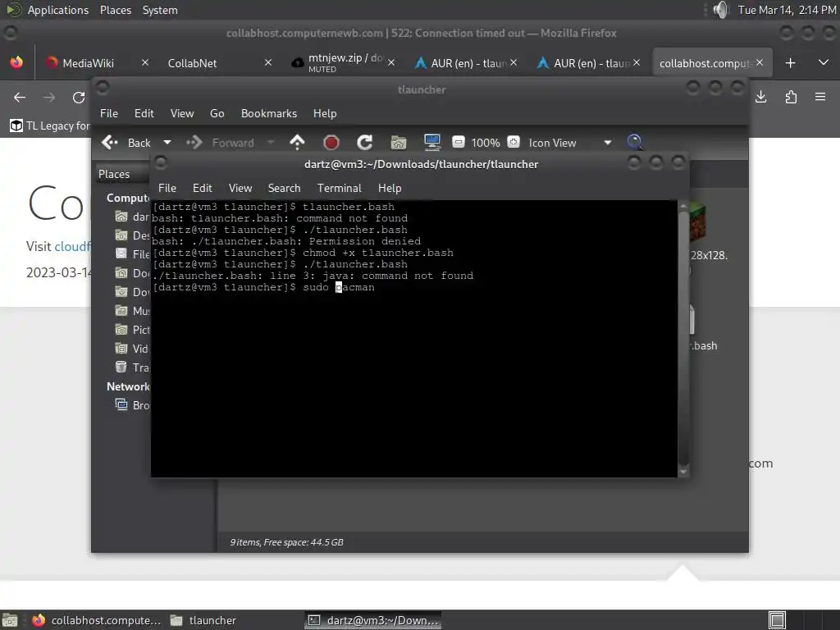Click the cloudflare link on the page
Screen dimensions: 840x630
pyautogui.click(x=73, y=246)
